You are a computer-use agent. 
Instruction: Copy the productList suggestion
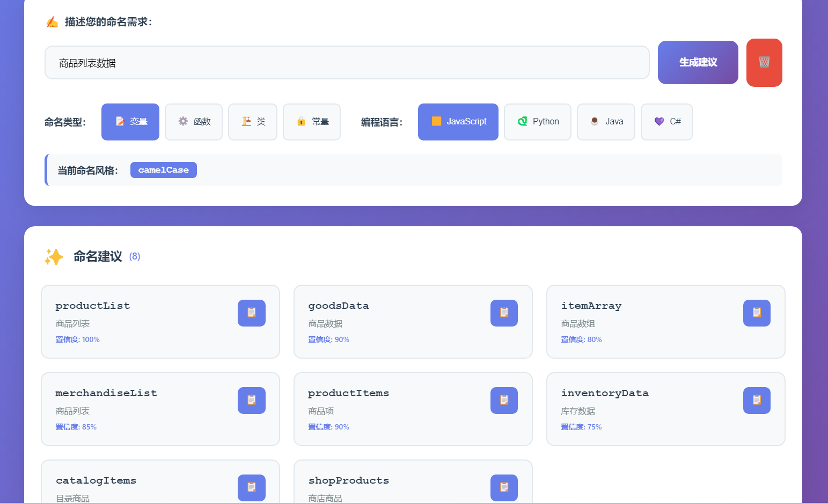point(252,313)
